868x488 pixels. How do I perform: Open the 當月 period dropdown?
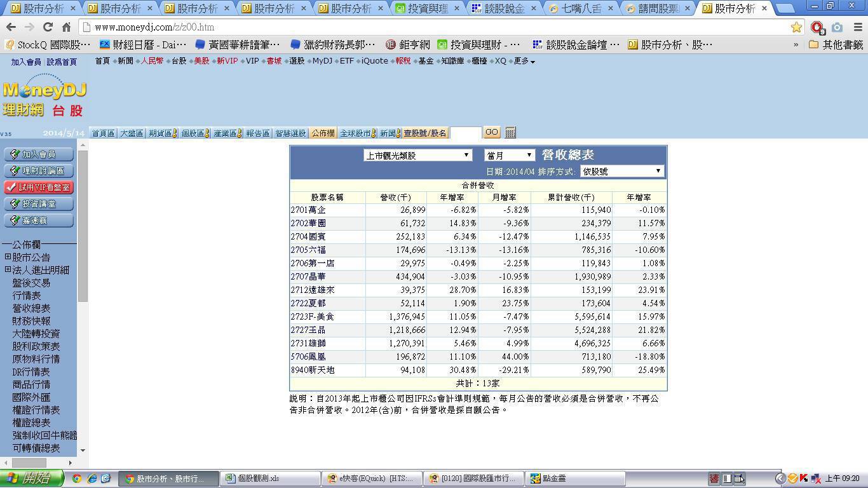tap(509, 155)
